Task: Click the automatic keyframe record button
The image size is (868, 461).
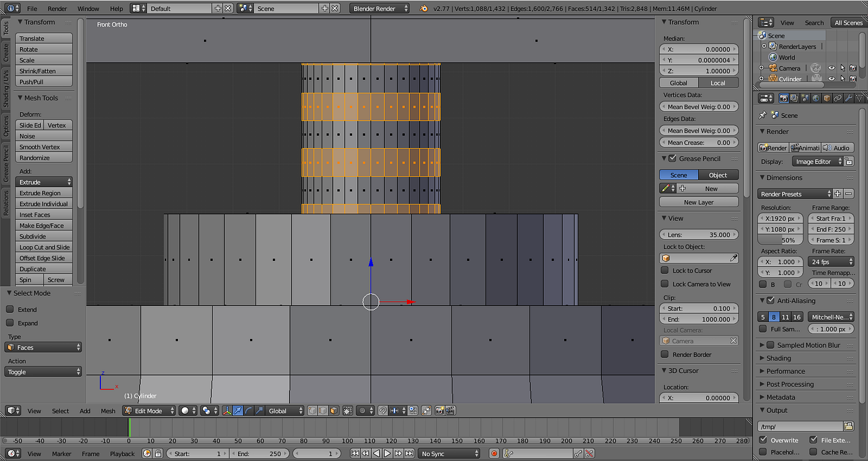Action: click(494, 454)
